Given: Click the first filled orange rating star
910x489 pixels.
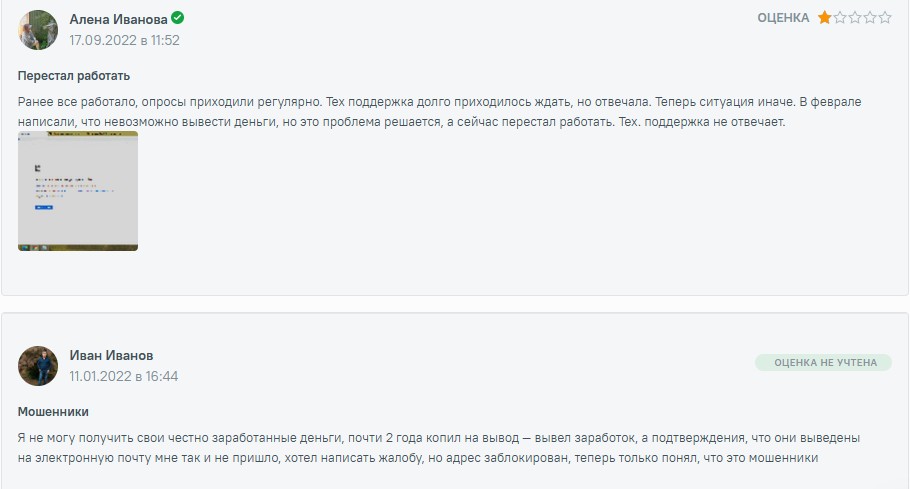Looking at the screenshot, I should (825, 18).
